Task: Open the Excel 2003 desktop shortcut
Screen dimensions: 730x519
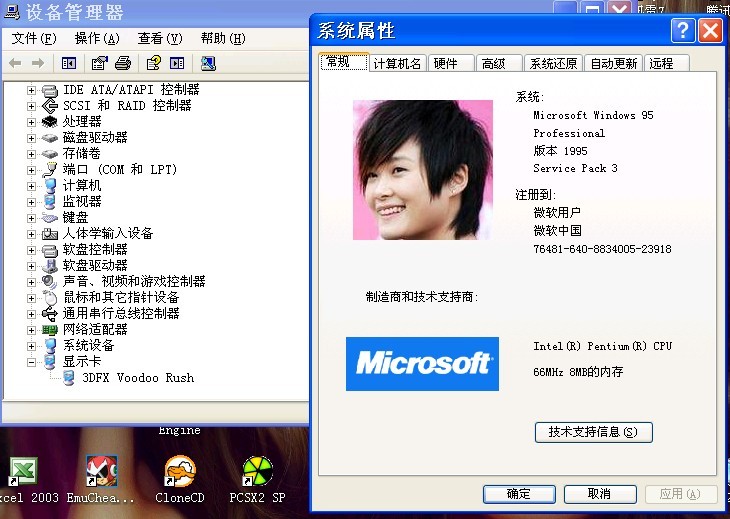Action: click(23, 472)
